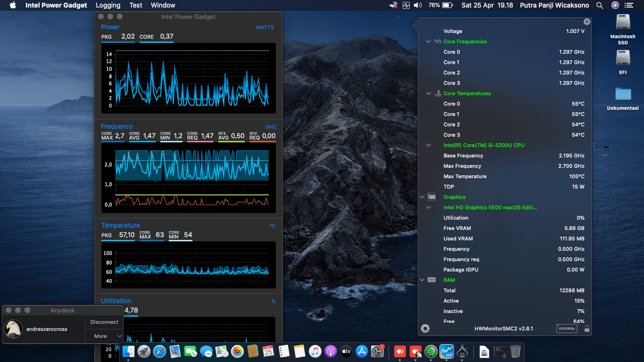Collapse the RAM section
The image size is (644, 362).
(x=421, y=280)
